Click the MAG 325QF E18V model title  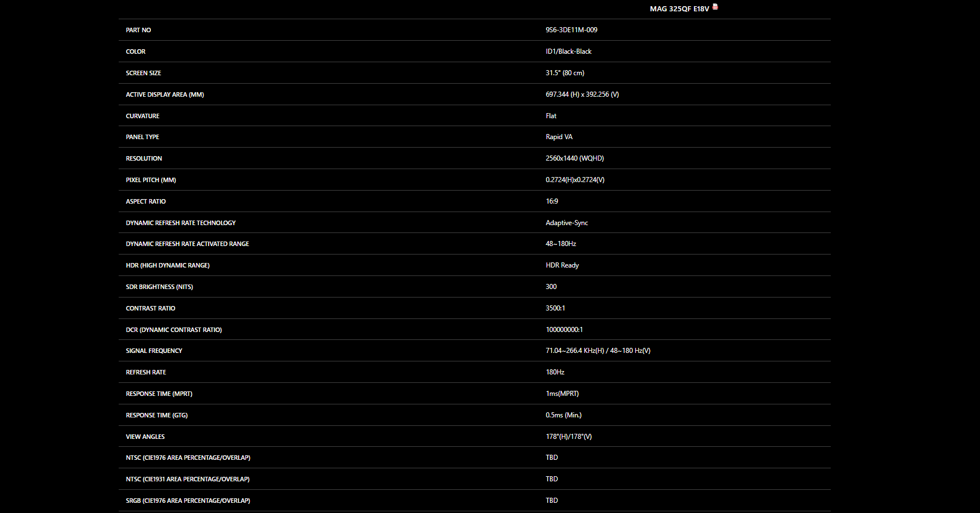679,9
